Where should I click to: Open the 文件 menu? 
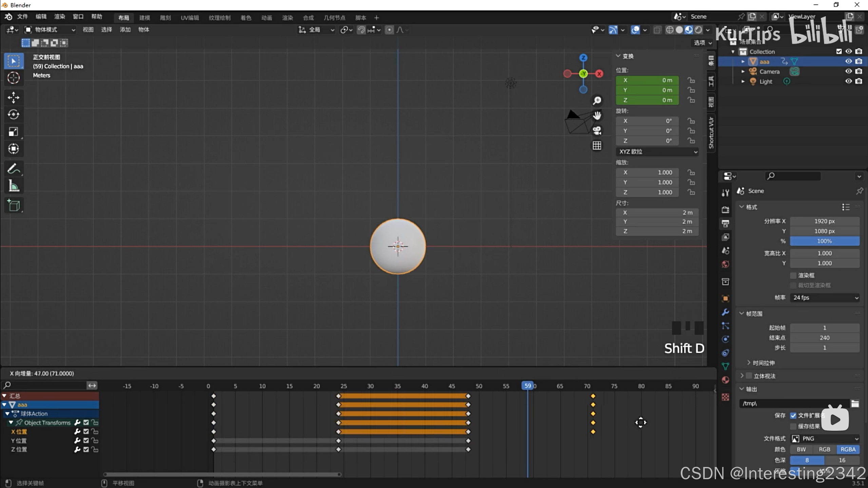22,17
